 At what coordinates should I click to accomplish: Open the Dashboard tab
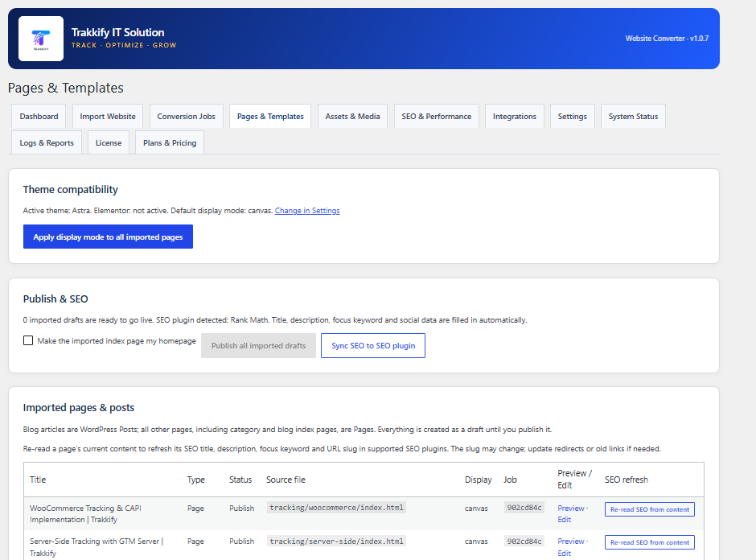[39, 116]
